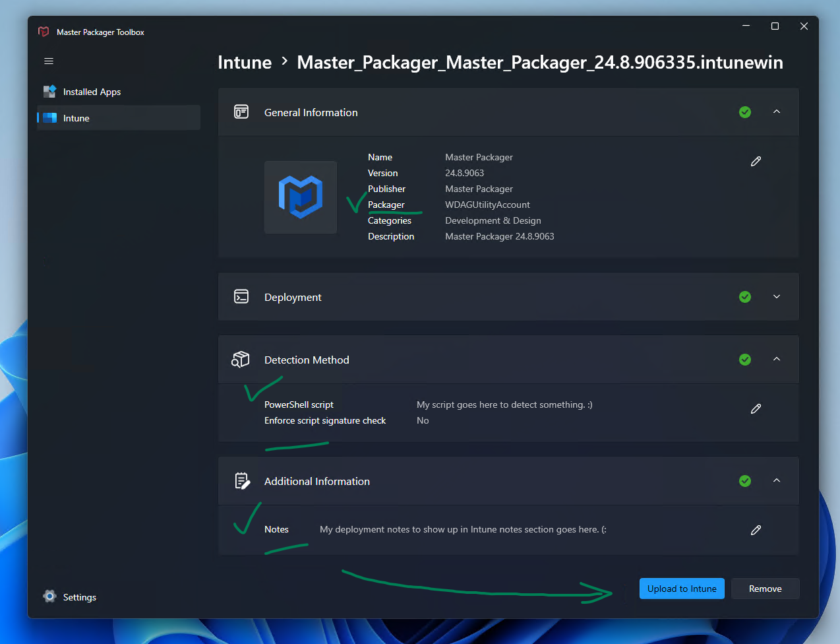This screenshot has height=644, width=840.
Task: Click the Master Packager app logo thumbnail
Action: 301,197
